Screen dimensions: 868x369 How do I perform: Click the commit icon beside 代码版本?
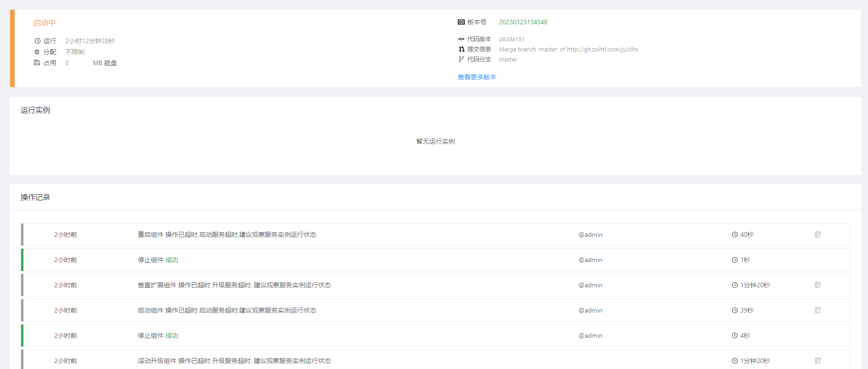[x=461, y=39]
